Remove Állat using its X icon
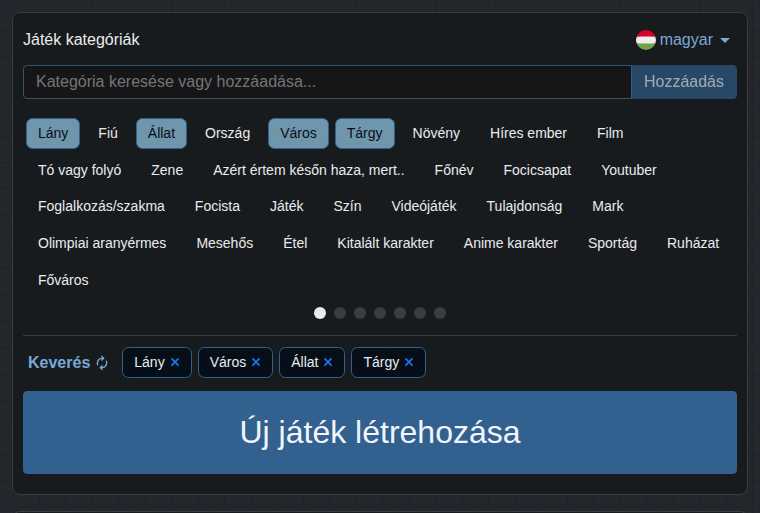 (x=328, y=362)
